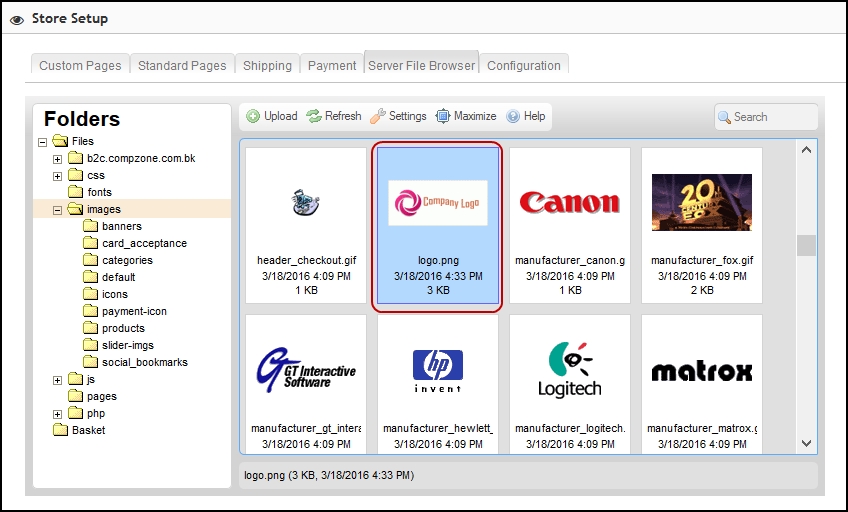The width and height of the screenshot is (848, 512).
Task: Click the scroll down arrow in file list
Action: (x=806, y=443)
